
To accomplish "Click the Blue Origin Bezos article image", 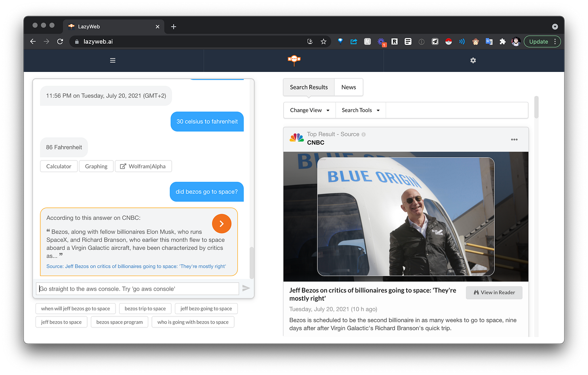I will coord(406,217).
